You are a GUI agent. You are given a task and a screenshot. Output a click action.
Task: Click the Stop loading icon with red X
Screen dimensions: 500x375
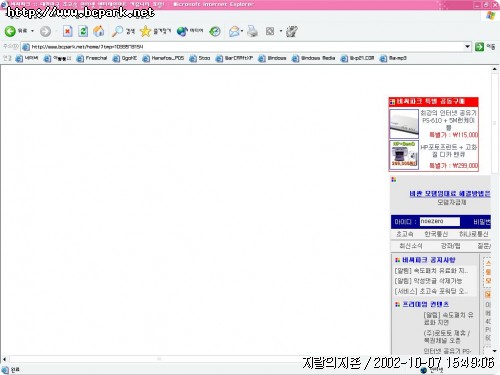point(68,31)
